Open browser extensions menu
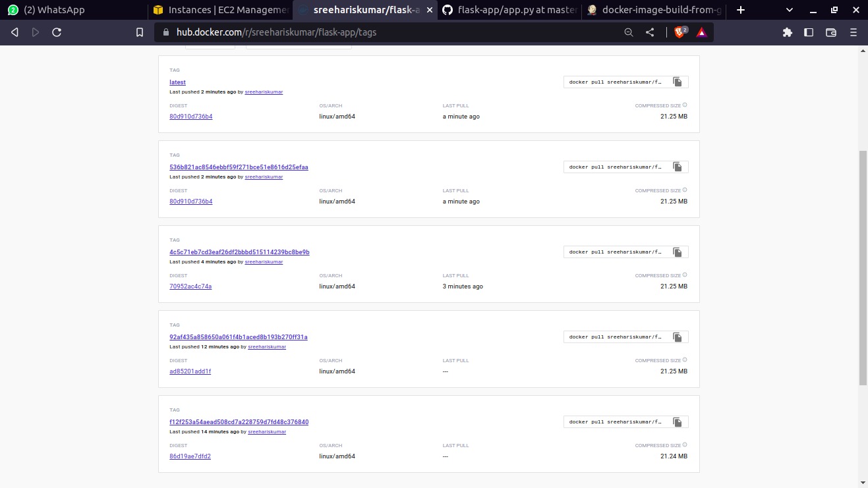This screenshot has height=488, width=868. click(x=787, y=32)
